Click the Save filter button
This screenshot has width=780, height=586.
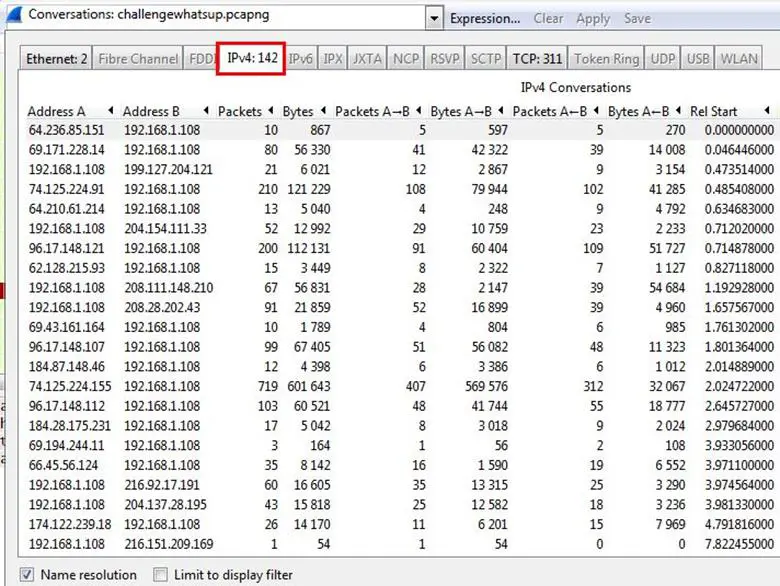[637, 18]
